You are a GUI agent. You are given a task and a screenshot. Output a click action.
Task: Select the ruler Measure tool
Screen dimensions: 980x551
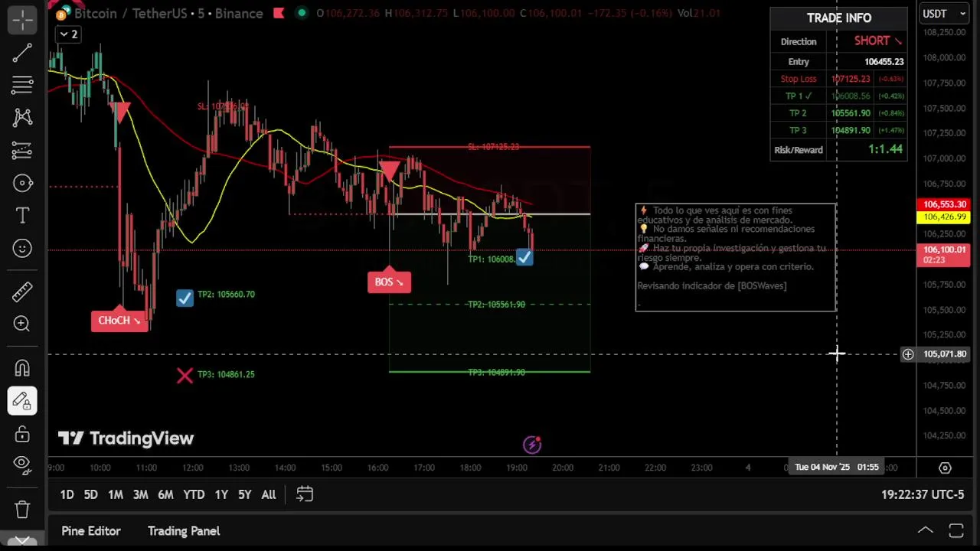pos(22,292)
